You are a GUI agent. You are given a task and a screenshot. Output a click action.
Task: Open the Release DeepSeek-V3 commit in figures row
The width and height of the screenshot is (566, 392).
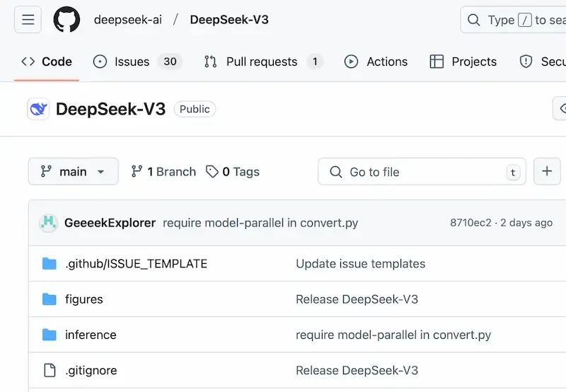357,299
